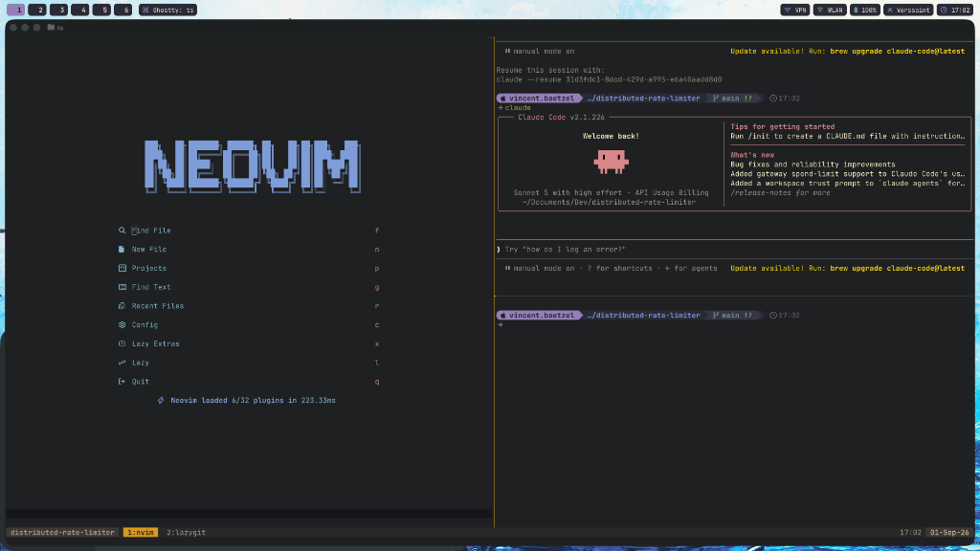Image resolution: width=980 pixels, height=551 pixels.
Task: Open Config from dashboard
Action: point(249,325)
